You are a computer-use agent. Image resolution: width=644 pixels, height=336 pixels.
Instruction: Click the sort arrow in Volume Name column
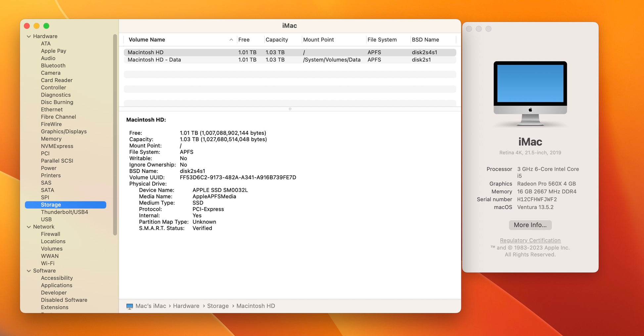(x=231, y=40)
